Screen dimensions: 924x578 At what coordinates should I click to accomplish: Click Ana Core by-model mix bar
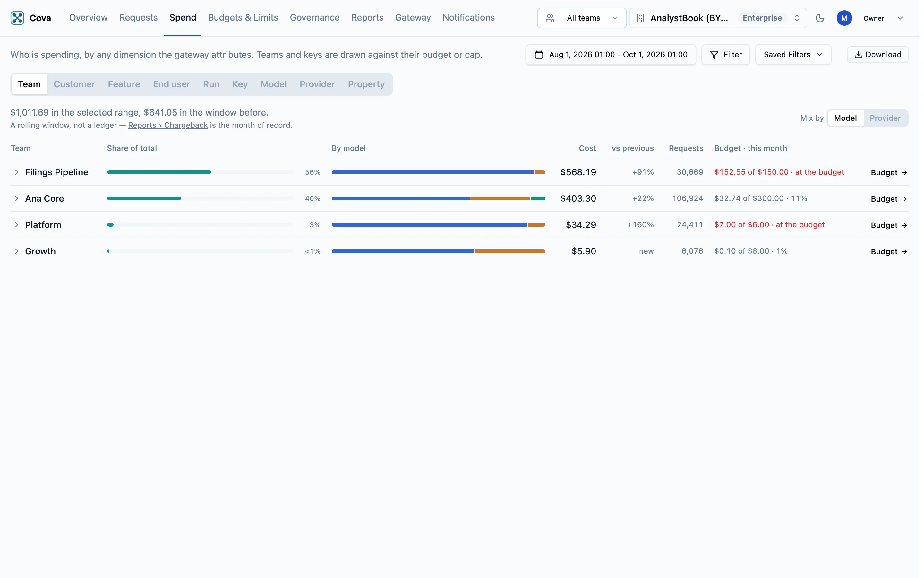coord(438,198)
